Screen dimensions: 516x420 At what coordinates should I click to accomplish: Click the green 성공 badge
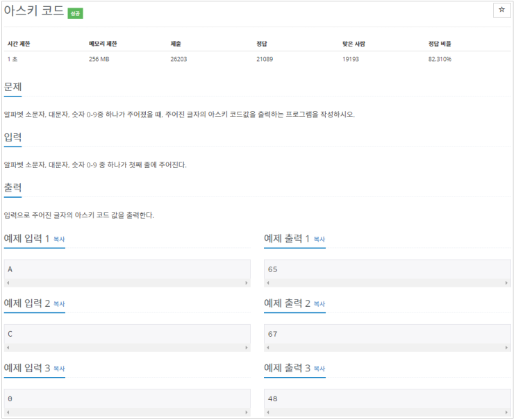click(76, 13)
